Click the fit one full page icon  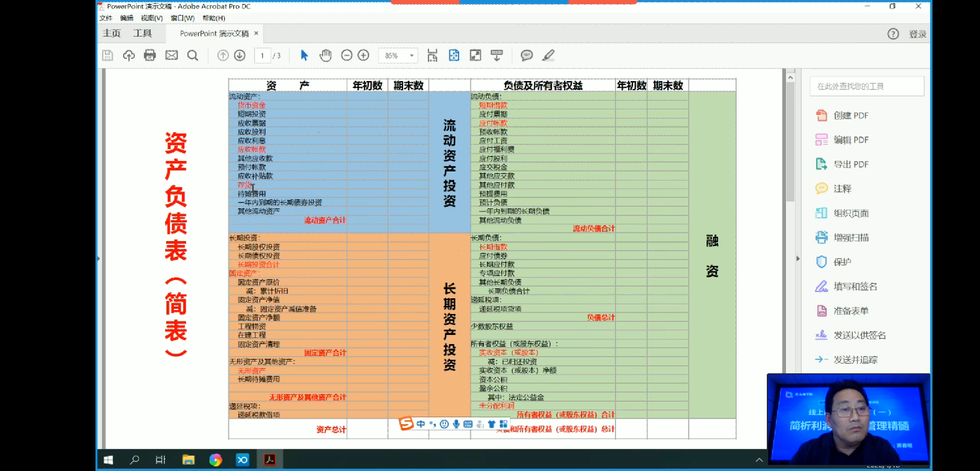(x=454, y=55)
